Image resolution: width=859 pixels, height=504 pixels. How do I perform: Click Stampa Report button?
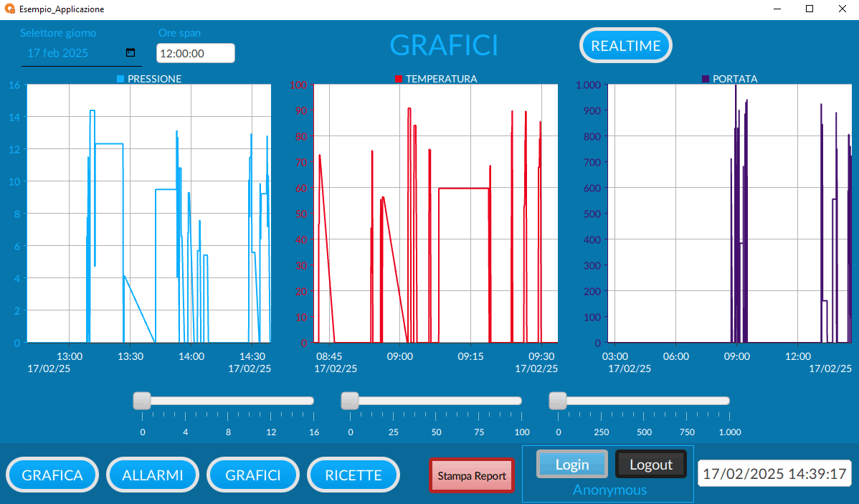[472, 475]
